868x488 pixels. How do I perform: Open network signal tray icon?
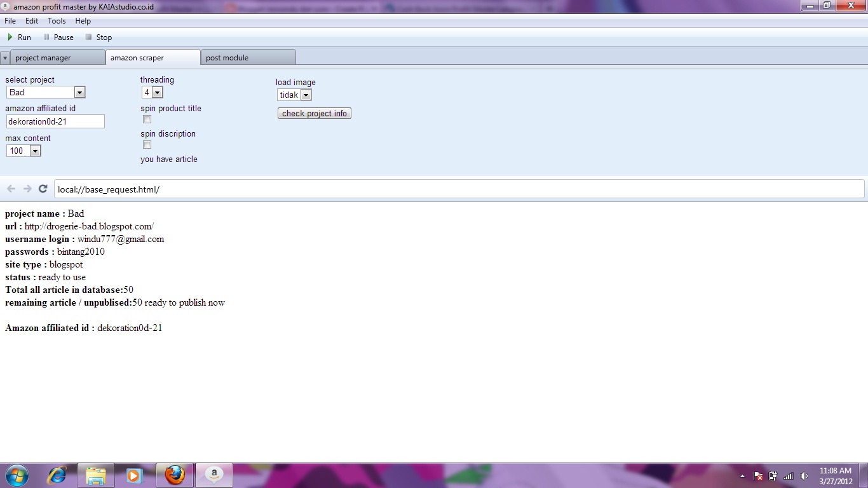coord(789,476)
